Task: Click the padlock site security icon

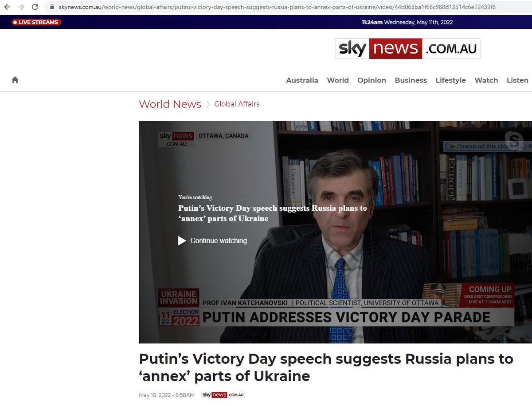Action: click(x=52, y=7)
